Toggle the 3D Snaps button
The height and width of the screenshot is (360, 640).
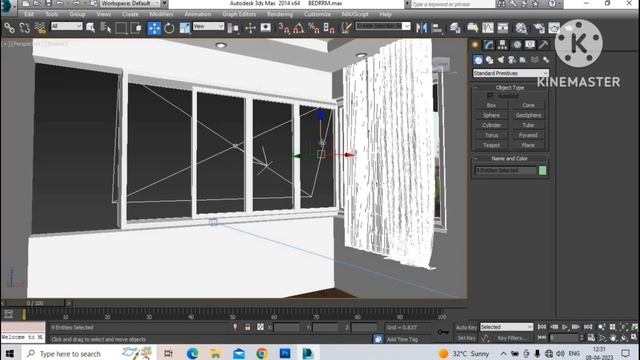pyautogui.click(x=283, y=28)
